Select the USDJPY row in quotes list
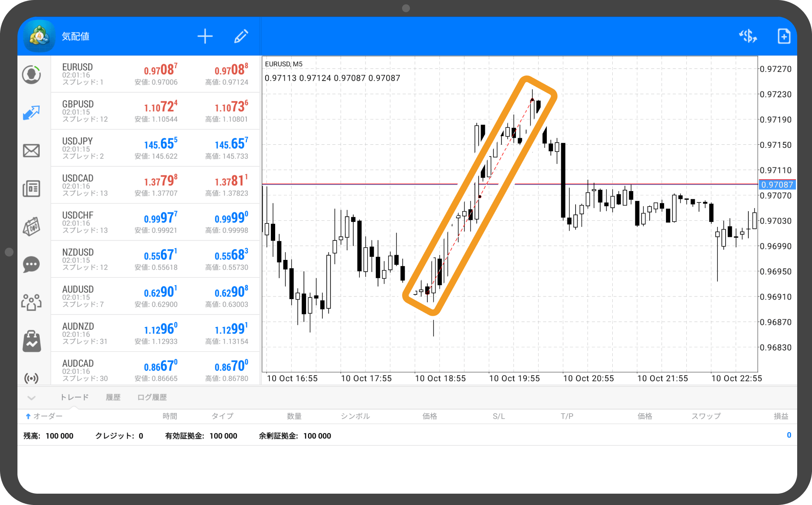Screen dimensions: 812x505 155,148
